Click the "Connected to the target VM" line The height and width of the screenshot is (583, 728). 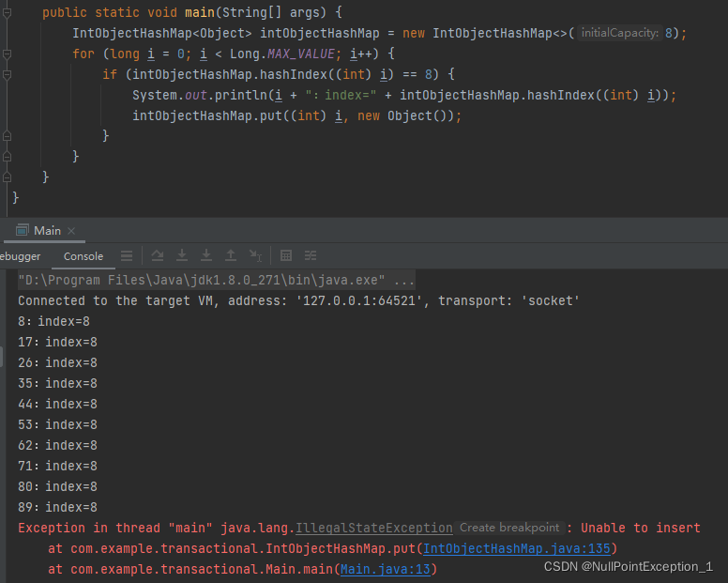coord(298,301)
